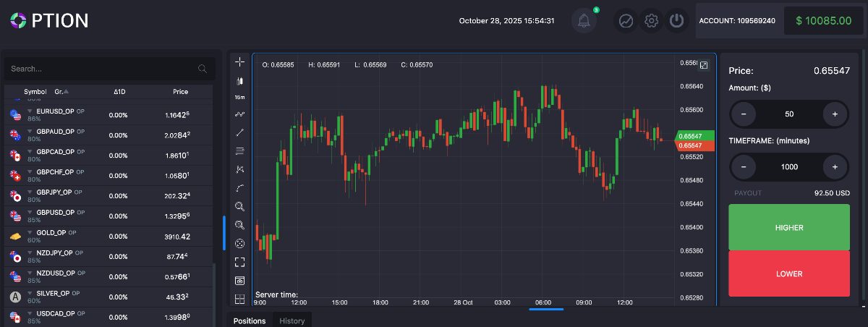868x327 pixels.
Task: Open the candlestick chart type selector
Action: click(240, 81)
